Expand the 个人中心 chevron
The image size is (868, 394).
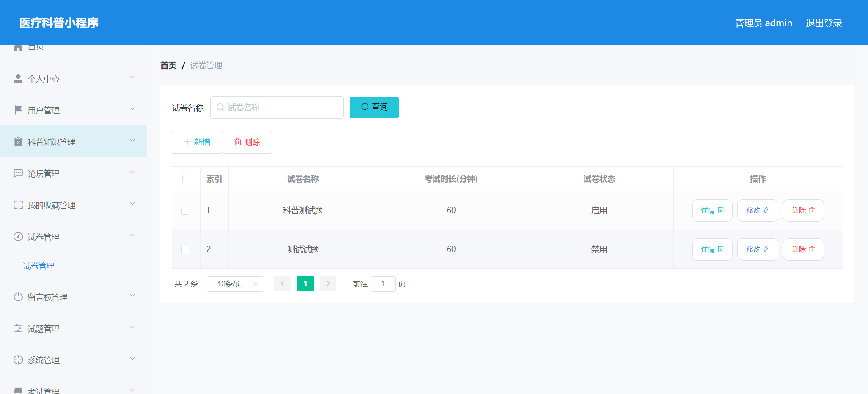coord(132,77)
